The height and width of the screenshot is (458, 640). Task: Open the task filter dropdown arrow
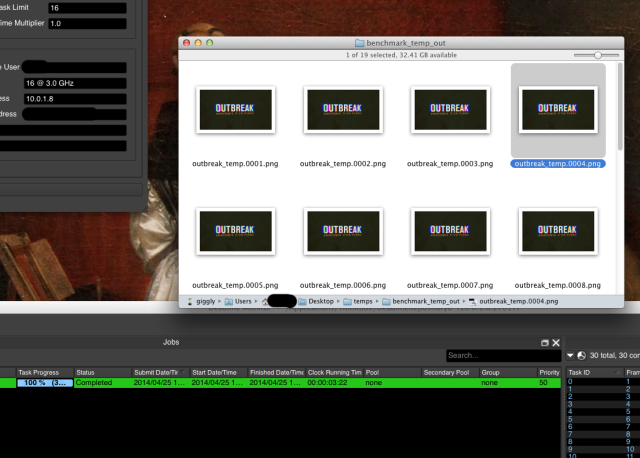(570, 356)
